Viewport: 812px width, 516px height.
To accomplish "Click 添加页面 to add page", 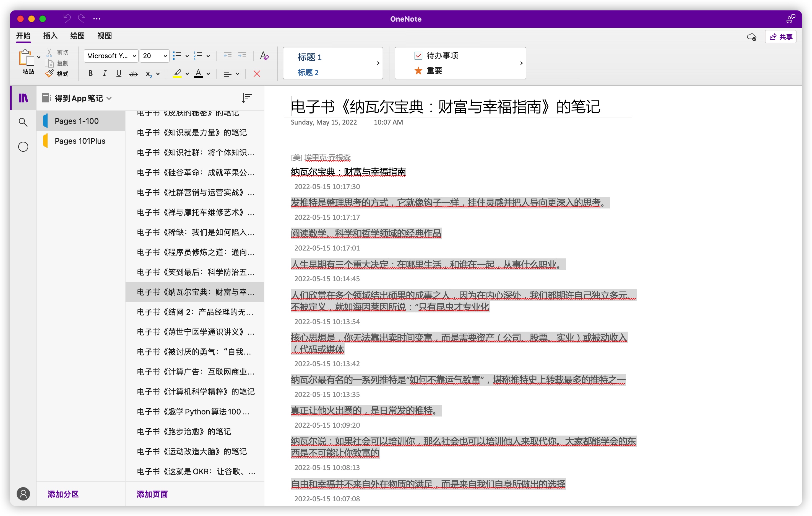I will [x=152, y=494].
